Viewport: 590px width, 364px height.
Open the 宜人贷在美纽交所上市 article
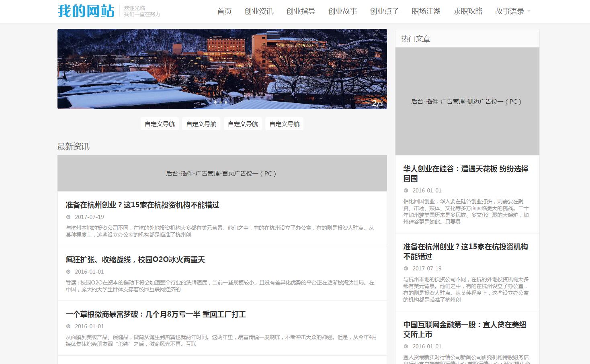(x=465, y=329)
